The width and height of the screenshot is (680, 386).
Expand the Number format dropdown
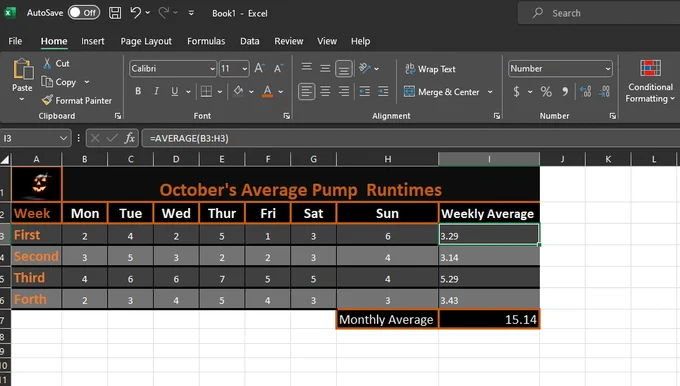608,69
